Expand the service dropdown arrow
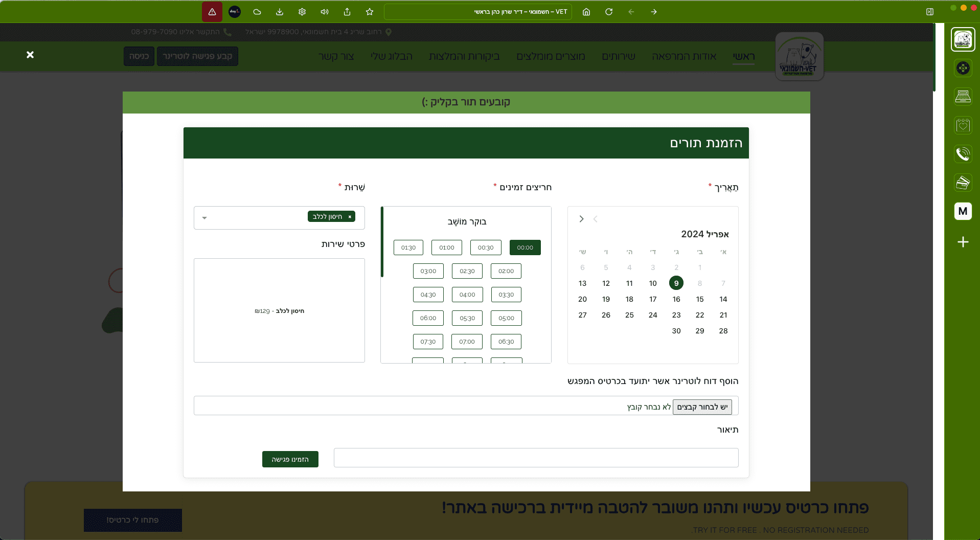This screenshot has height=540, width=980. pyautogui.click(x=204, y=218)
